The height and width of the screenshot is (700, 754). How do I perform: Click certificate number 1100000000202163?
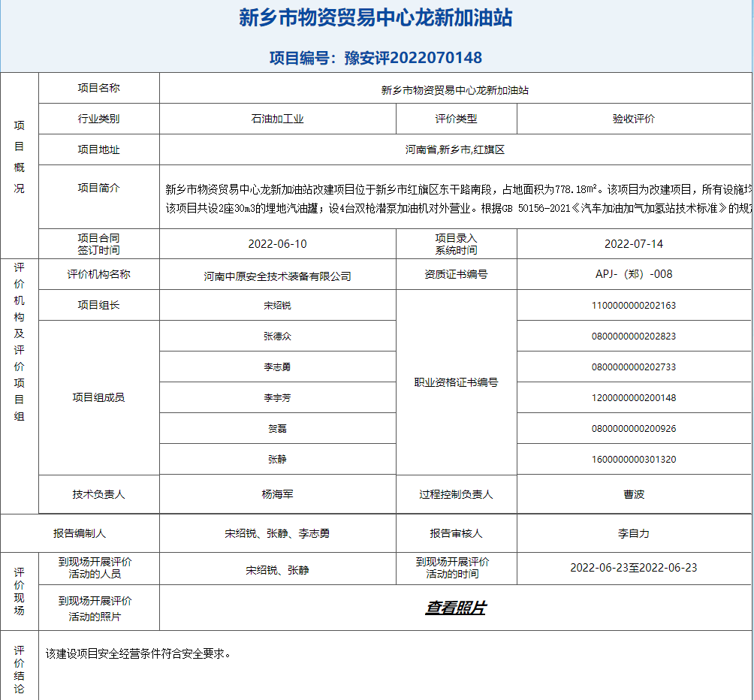pyautogui.click(x=634, y=305)
